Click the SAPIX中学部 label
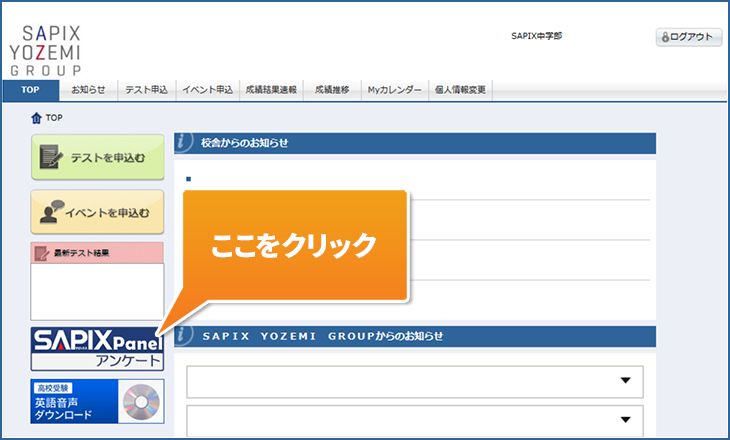 [536, 36]
